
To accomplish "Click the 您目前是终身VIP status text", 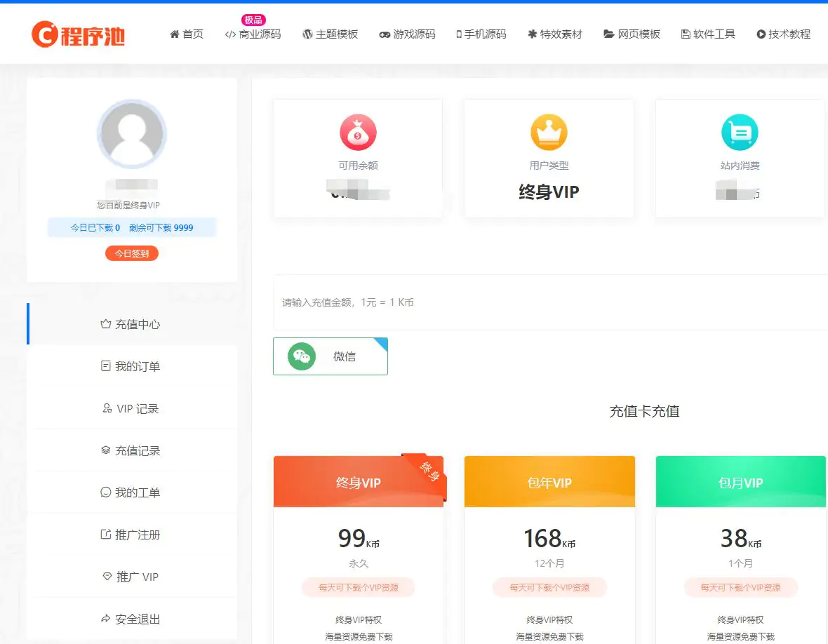I will click(x=128, y=205).
